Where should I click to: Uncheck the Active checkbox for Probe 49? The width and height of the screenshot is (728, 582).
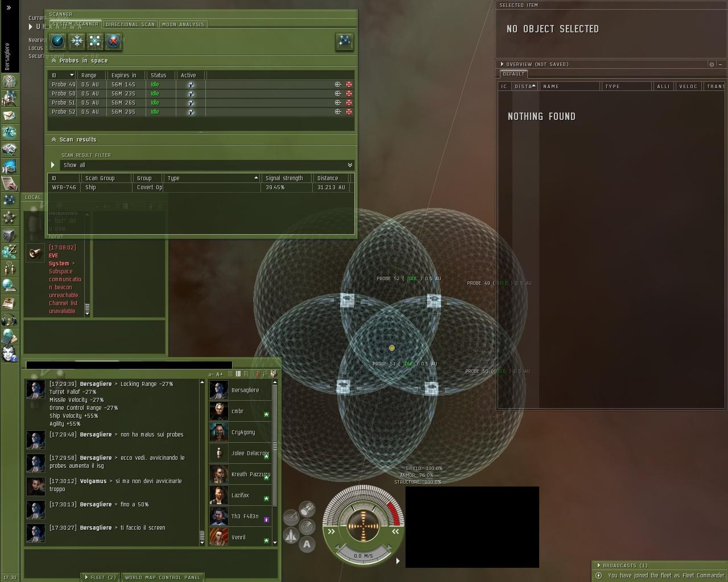tap(191, 84)
